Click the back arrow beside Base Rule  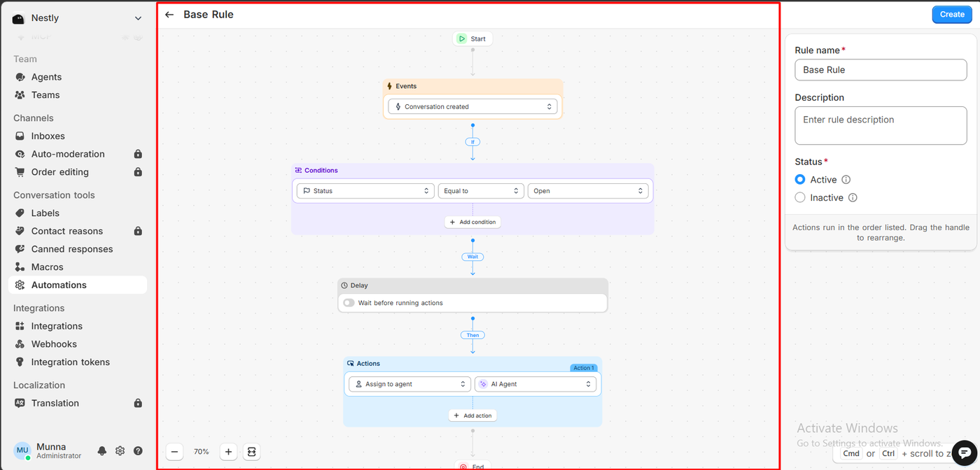[169, 15]
